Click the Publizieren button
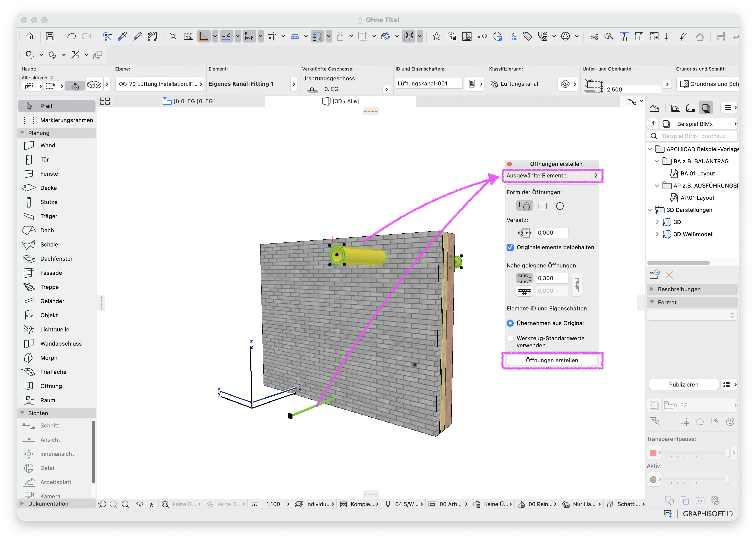 point(684,385)
